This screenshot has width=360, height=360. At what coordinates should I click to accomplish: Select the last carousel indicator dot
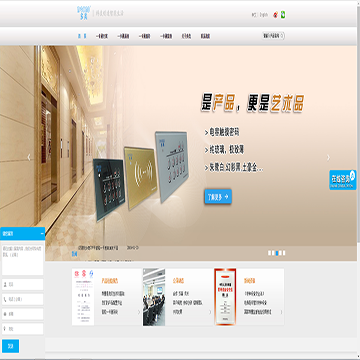(x=284, y=253)
